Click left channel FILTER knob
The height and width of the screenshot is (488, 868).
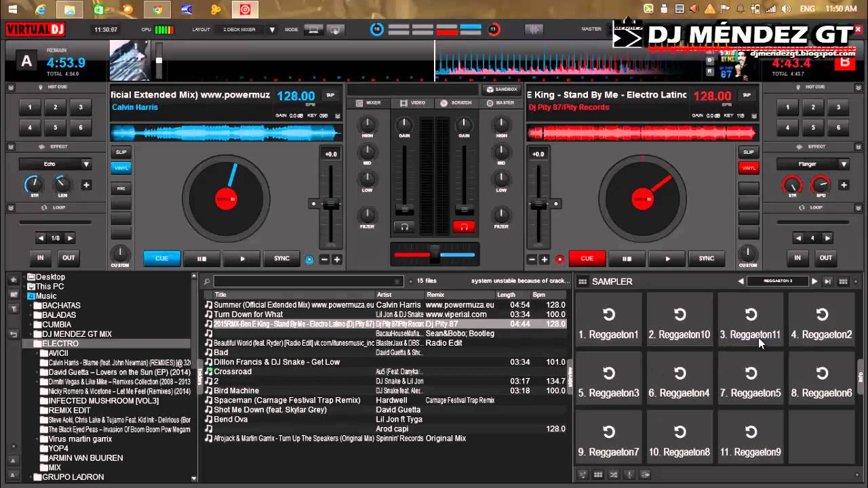point(367,216)
